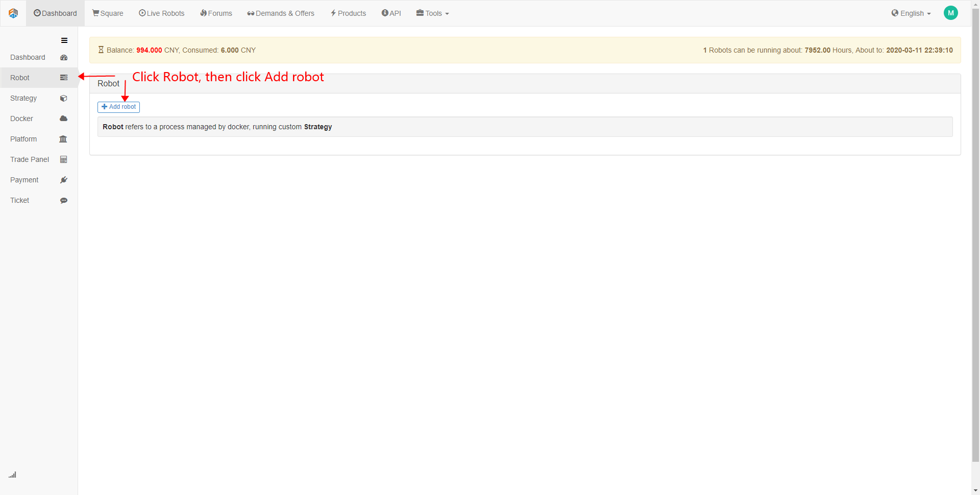Select Payment in the left sidebar

(x=39, y=180)
